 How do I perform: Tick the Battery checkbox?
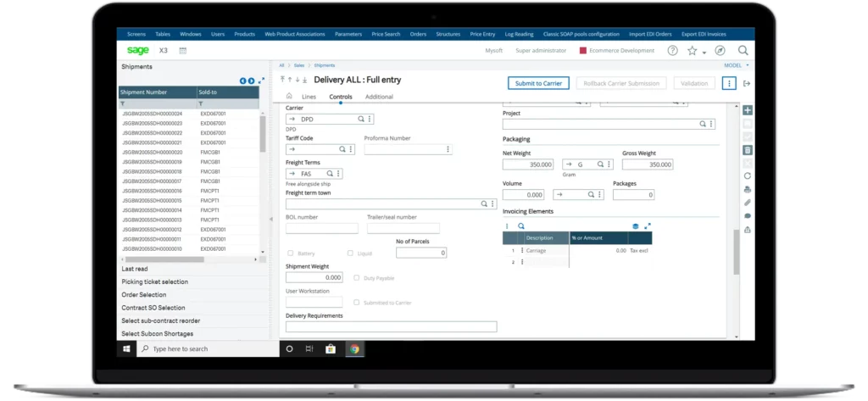click(290, 253)
